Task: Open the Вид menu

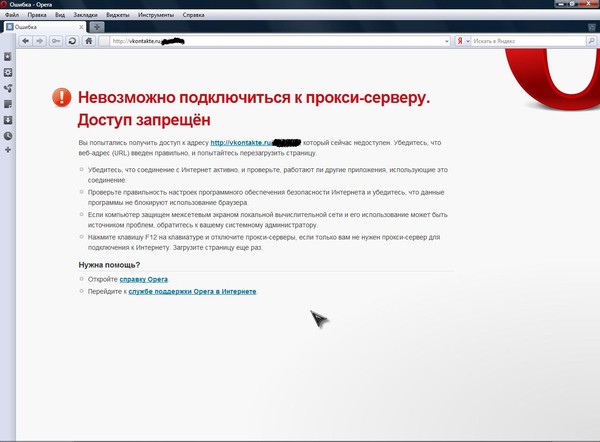Action: coord(60,15)
